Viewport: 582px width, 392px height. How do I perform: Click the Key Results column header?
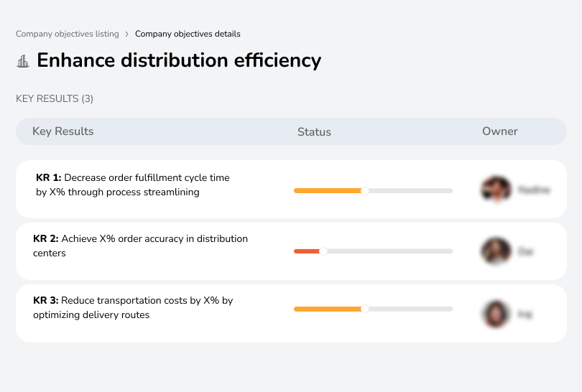click(63, 131)
